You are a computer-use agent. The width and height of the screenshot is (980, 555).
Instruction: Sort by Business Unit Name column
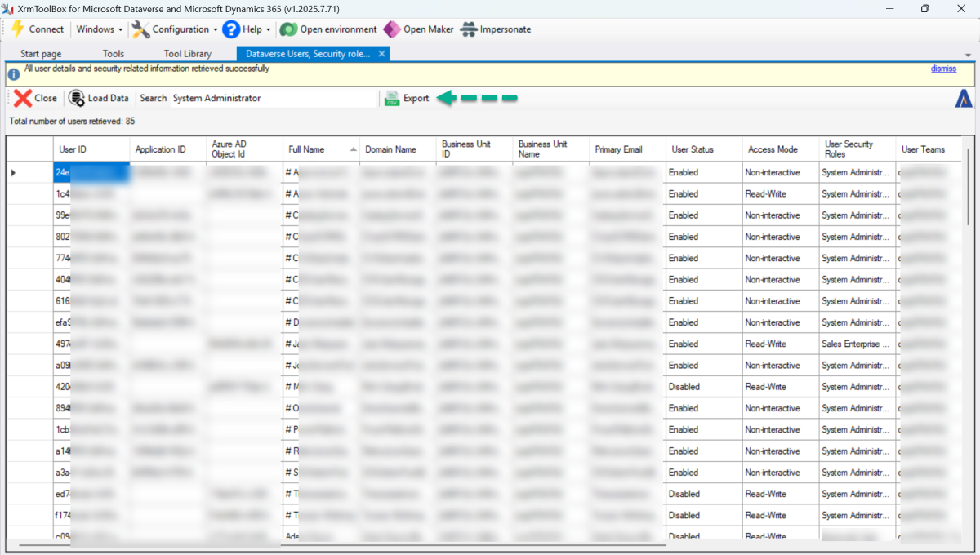(551, 149)
